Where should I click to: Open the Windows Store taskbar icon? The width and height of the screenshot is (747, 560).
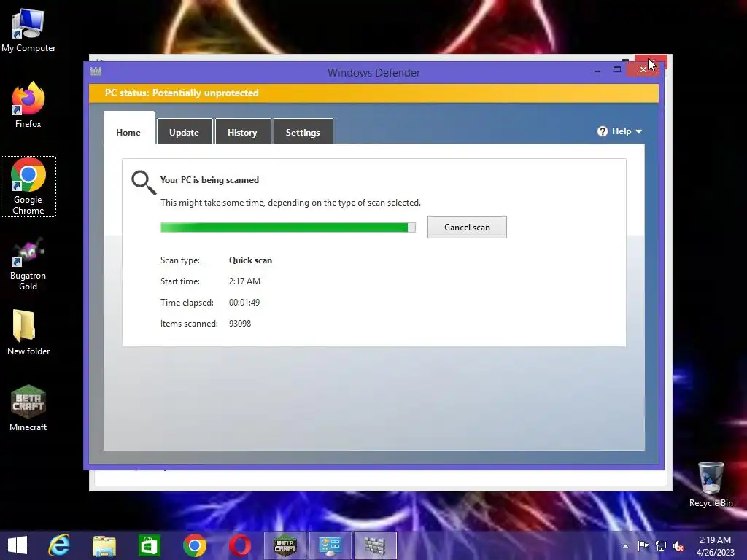149,545
